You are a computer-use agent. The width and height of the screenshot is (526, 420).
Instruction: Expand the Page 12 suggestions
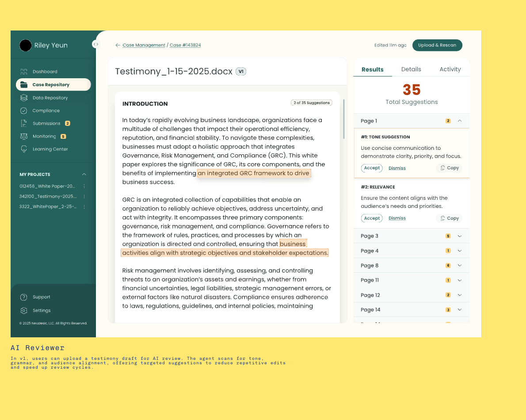460,295
